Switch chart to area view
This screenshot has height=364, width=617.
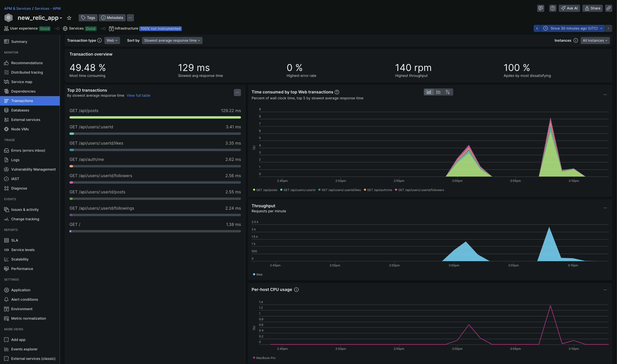tap(429, 92)
